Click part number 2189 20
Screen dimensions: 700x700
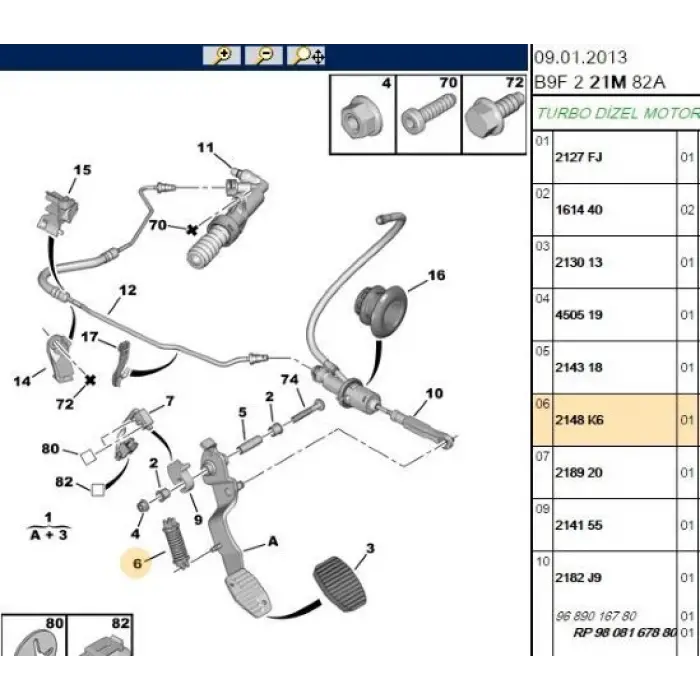click(579, 473)
